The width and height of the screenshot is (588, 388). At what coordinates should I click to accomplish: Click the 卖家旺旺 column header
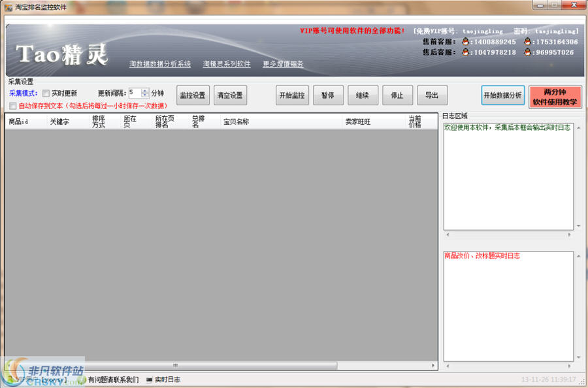pyautogui.click(x=374, y=121)
